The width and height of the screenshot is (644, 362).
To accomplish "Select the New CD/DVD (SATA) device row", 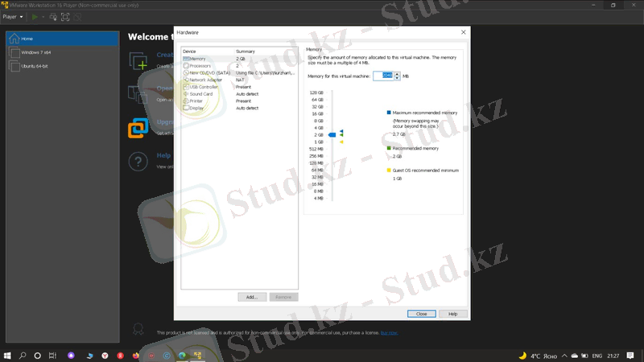I will (239, 72).
